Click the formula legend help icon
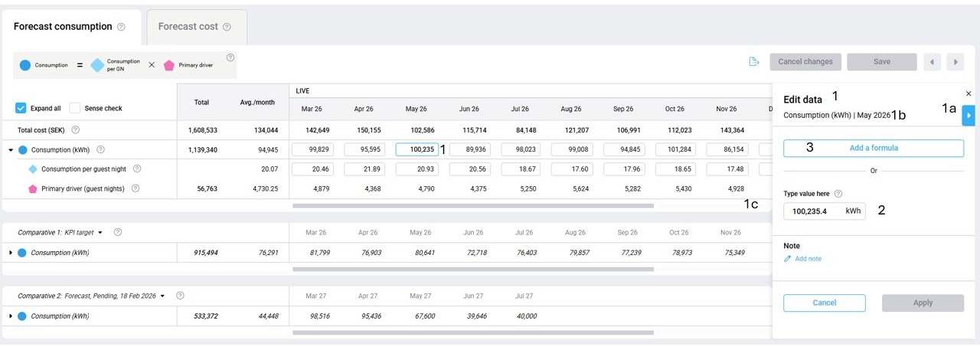The image size is (980, 347). pyautogui.click(x=230, y=57)
